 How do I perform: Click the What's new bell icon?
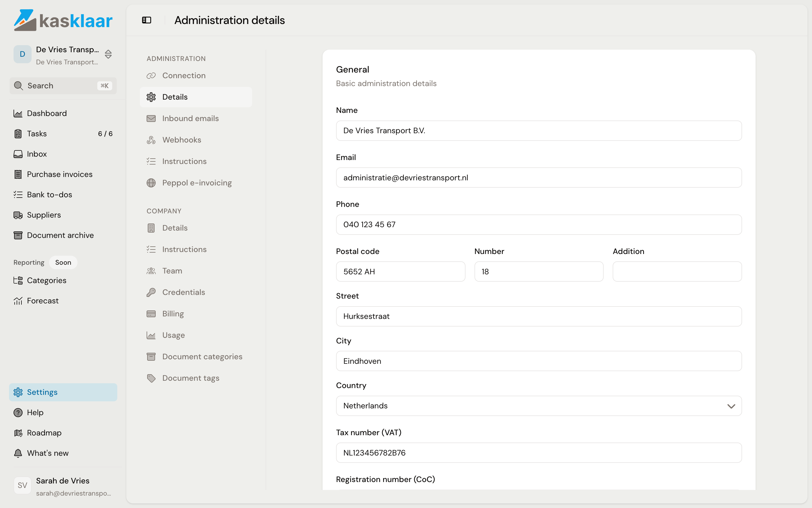18,453
